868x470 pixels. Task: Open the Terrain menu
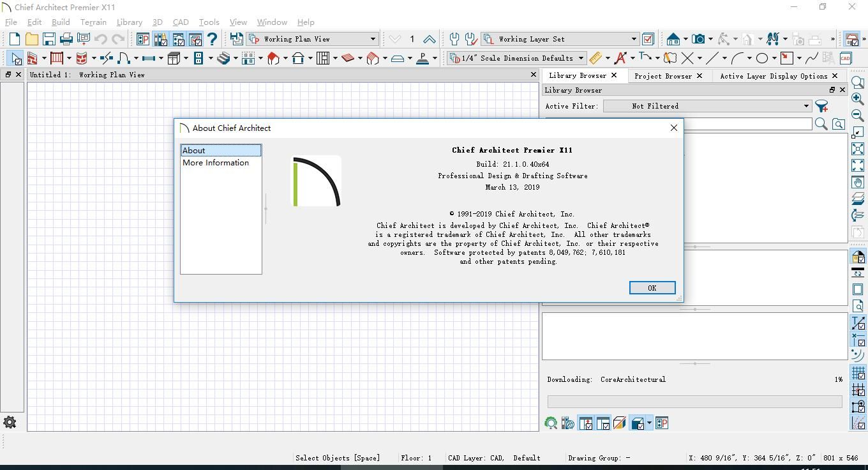point(93,22)
